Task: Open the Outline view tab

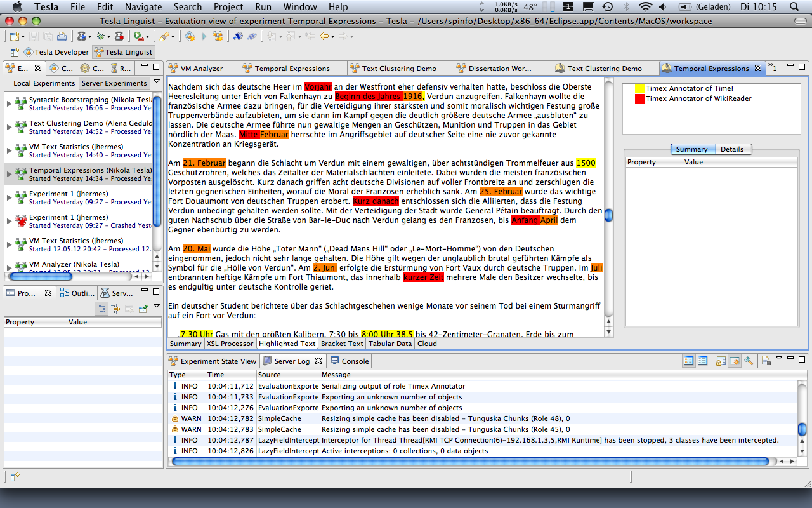Action: click(76, 293)
